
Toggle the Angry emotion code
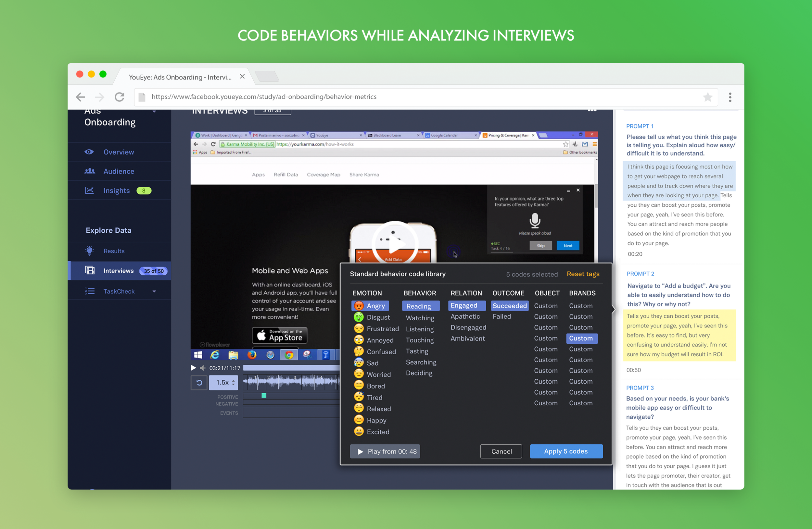tap(370, 306)
